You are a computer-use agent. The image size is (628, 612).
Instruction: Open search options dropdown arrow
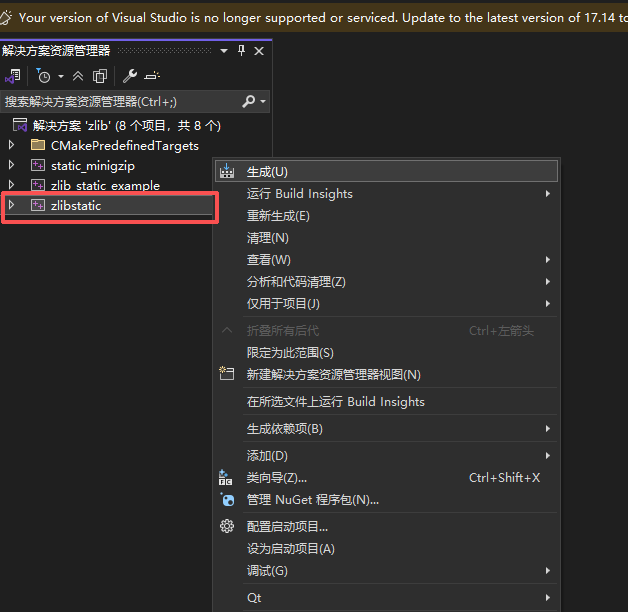click(x=263, y=102)
